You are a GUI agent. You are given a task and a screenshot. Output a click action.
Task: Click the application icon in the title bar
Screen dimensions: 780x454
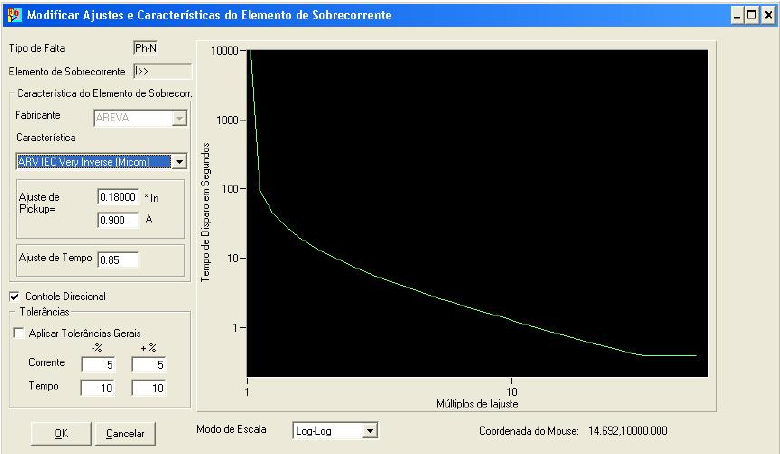14,14
